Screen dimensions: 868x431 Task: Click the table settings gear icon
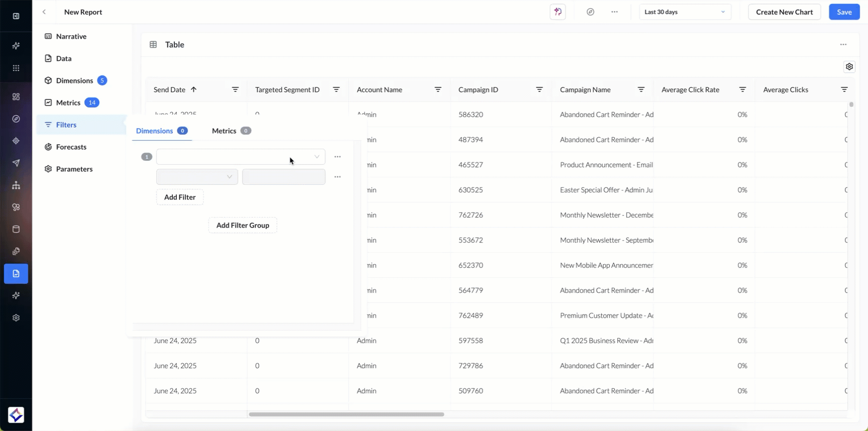pos(849,67)
